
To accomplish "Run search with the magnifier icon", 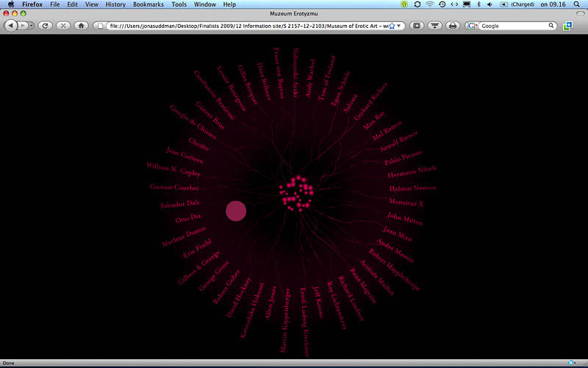I will click(551, 26).
